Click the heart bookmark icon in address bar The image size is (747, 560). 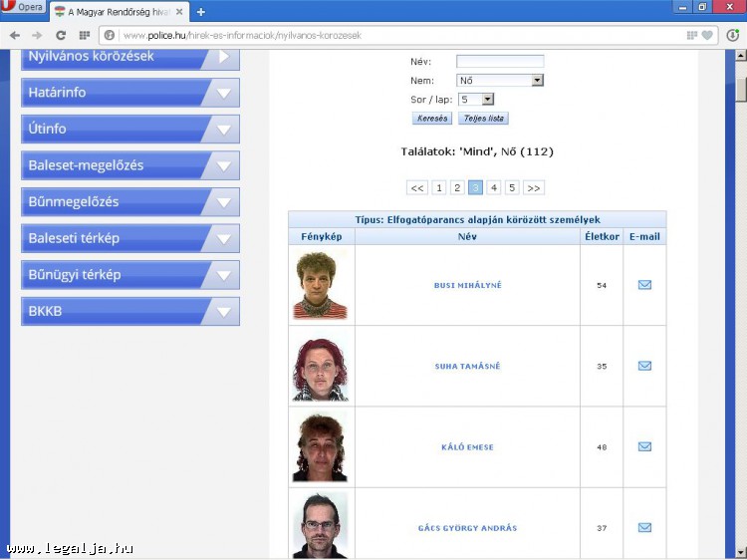pos(707,35)
